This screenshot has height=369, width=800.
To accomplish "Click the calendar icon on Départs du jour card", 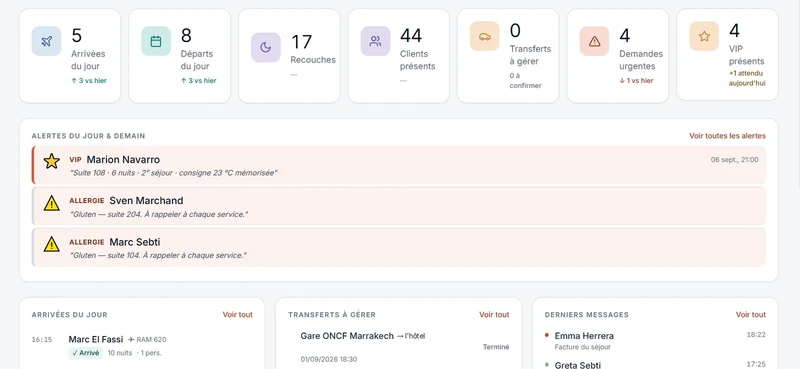I will [156, 41].
